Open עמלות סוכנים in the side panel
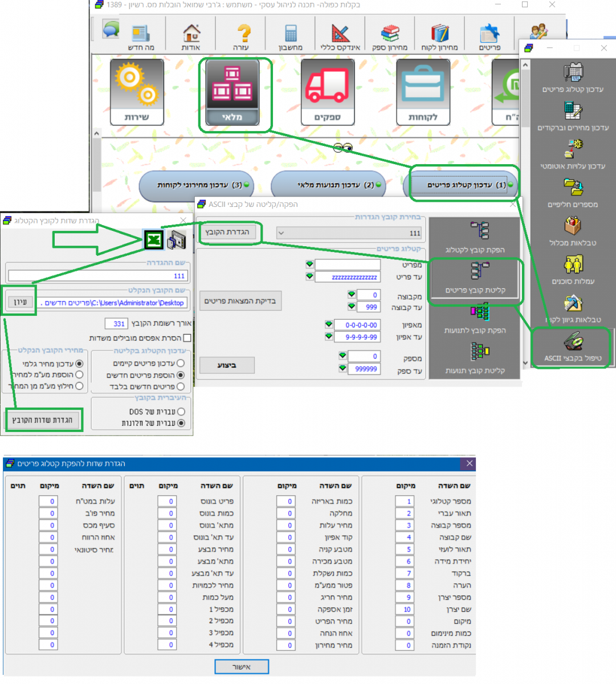Image resolution: width=616 pixels, height=684 pixels. (573, 270)
